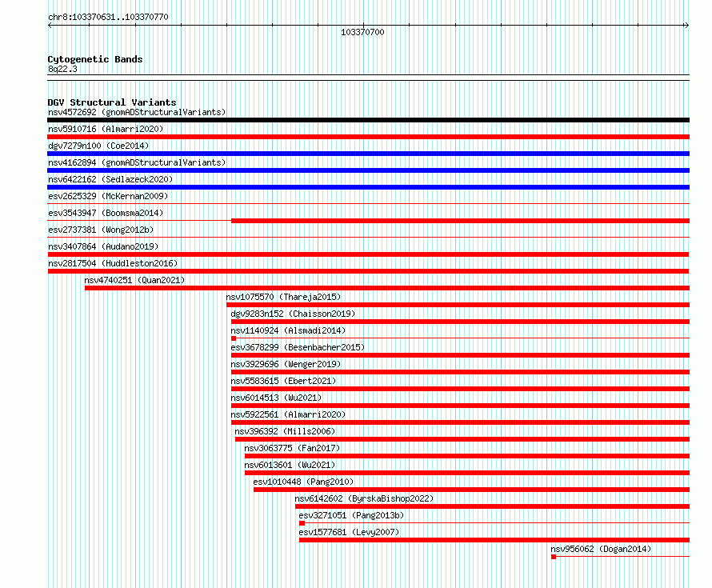712x588 pixels.
Task: Click the 103370700 ruler position label
Action: click(362, 32)
